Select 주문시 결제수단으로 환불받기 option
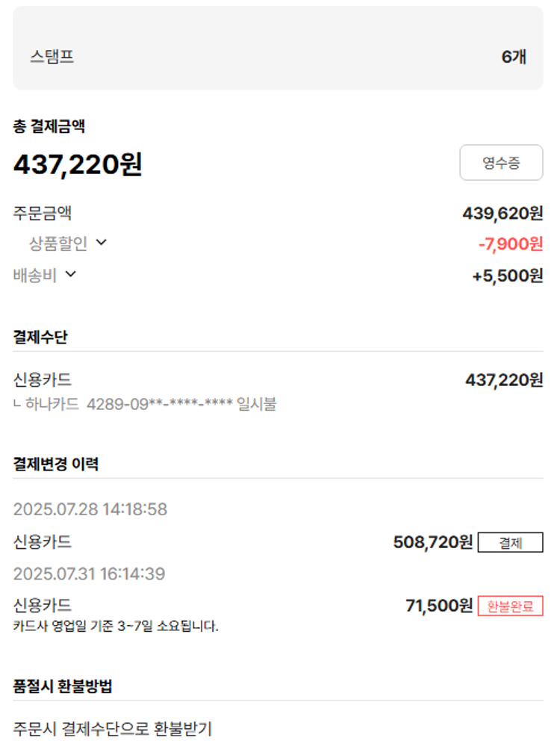 (113, 728)
